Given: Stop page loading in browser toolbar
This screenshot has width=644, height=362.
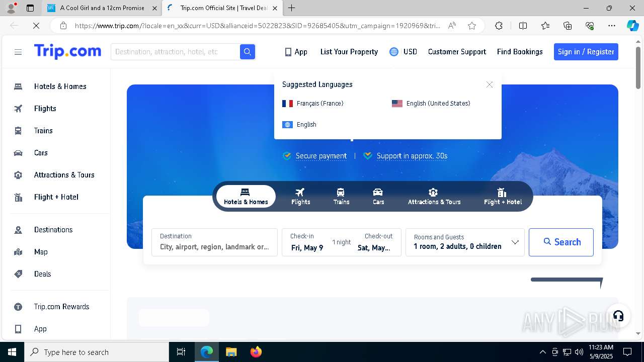Looking at the screenshot, I should coord(36,26).
